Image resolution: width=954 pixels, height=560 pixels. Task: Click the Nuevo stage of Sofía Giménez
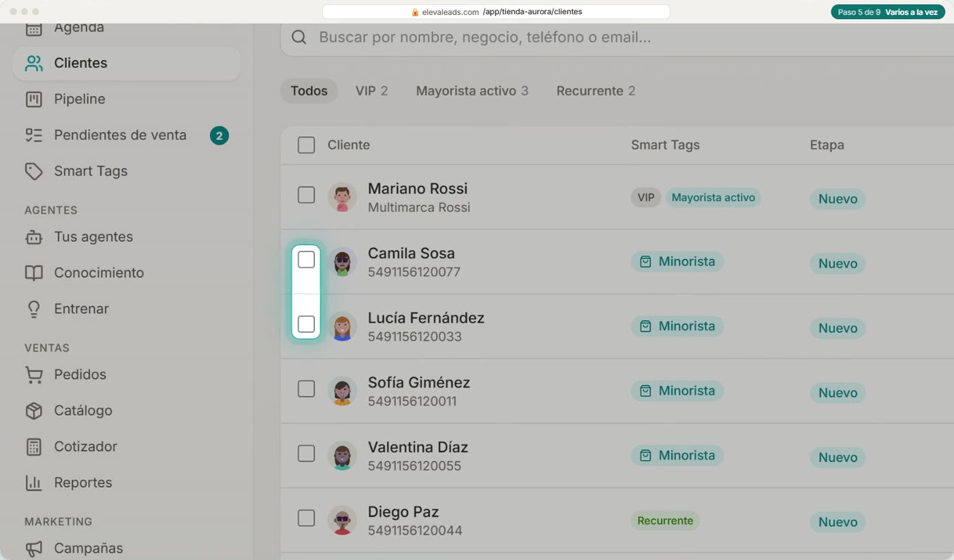pyautogui.click(x=837, y=393)
